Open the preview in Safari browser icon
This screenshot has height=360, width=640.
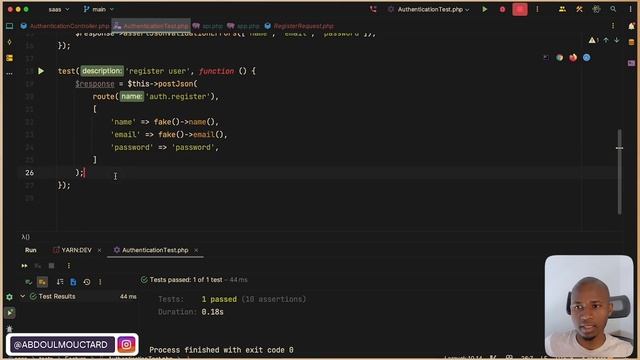click(587, 58)
